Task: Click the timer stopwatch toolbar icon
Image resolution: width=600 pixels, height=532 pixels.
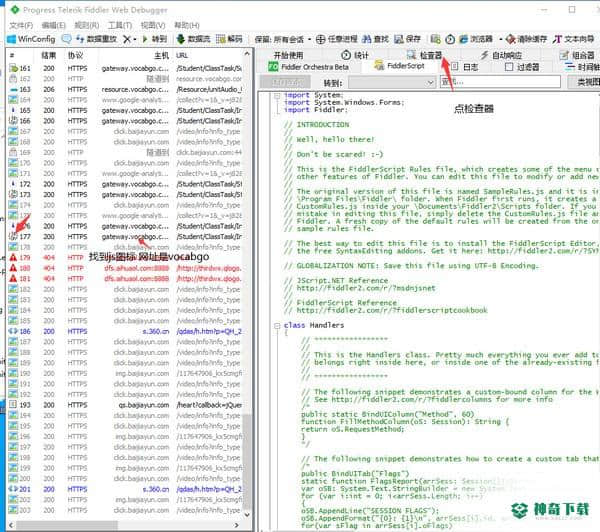Action: pos(450,39)
